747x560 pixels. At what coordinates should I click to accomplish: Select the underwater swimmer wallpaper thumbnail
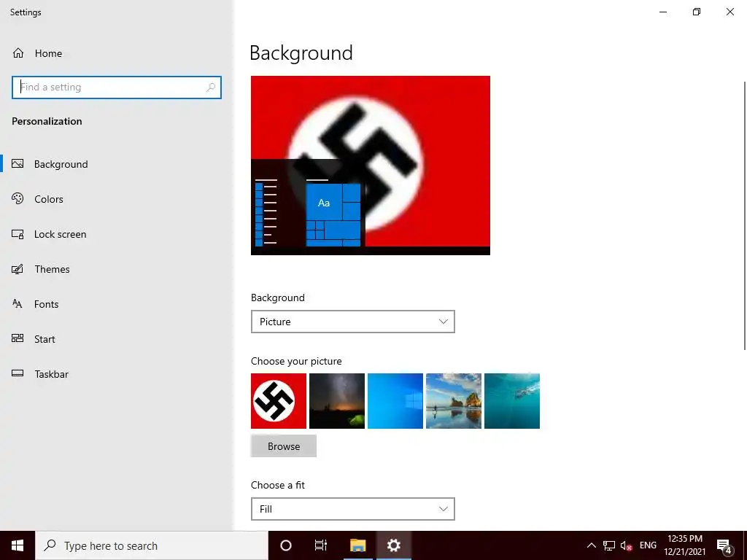coord(512,401)
